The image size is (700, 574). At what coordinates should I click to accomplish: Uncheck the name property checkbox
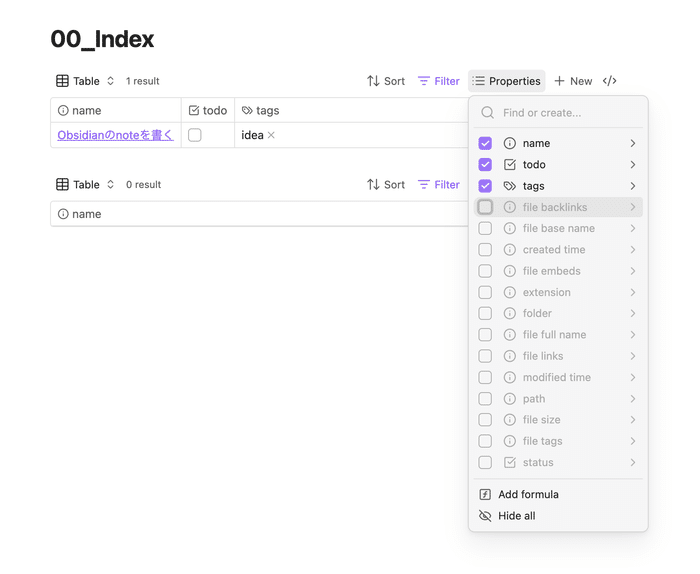(485, 144)
